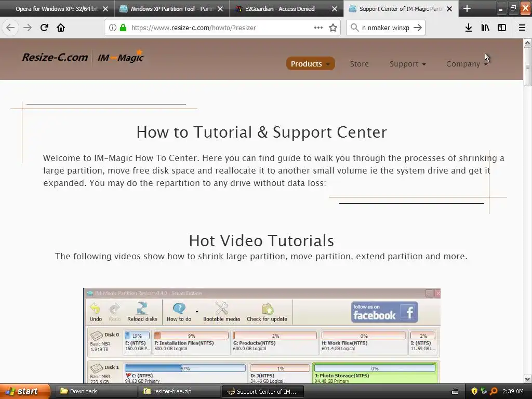Go back with the browser back arrow

point(10,28)
